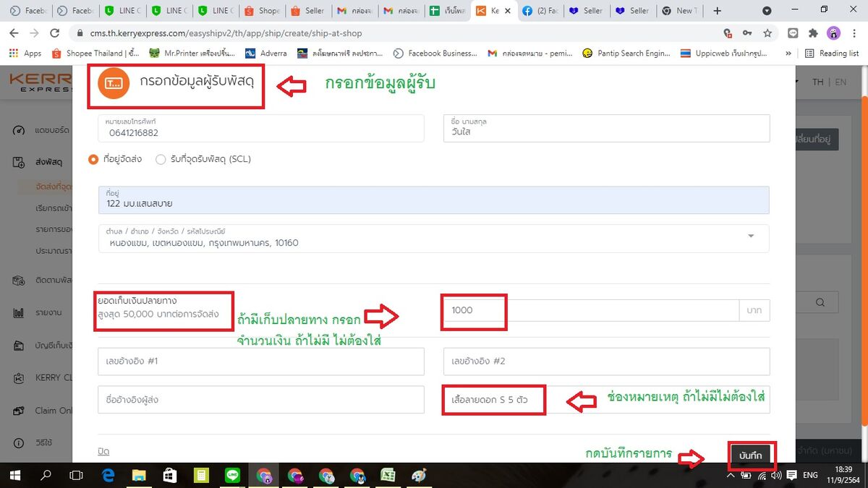Viewport: 868px width, 488px height.
Task: Click the ที่อยู่ address field
Action: 434,200
